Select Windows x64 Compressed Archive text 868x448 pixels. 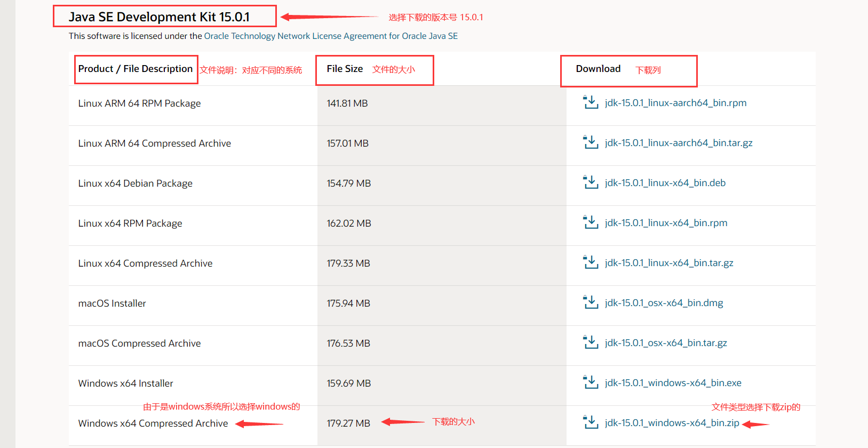click(x=153, y=423)
